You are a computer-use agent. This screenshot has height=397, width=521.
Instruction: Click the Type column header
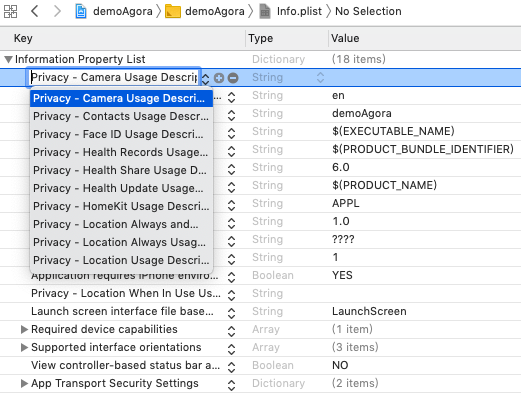[x=287, y=38]
